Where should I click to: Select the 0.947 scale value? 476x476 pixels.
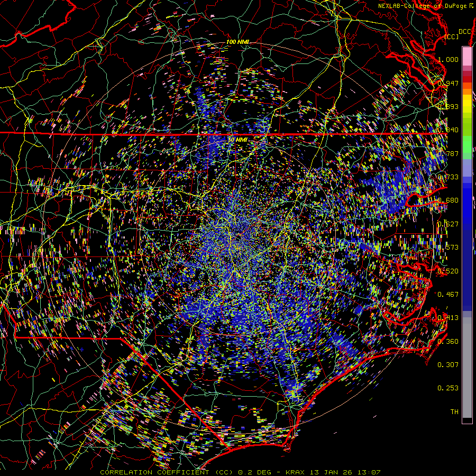448,83
